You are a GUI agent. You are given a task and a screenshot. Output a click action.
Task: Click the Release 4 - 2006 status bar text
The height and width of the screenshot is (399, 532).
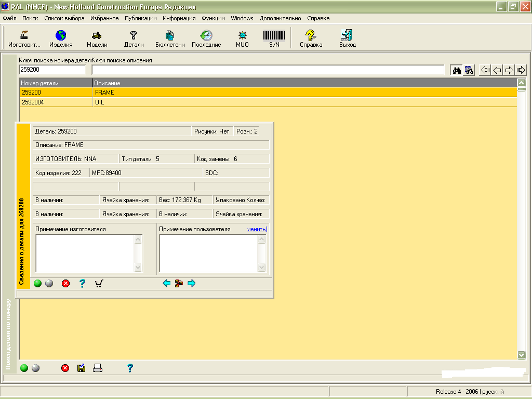(470, 392)
